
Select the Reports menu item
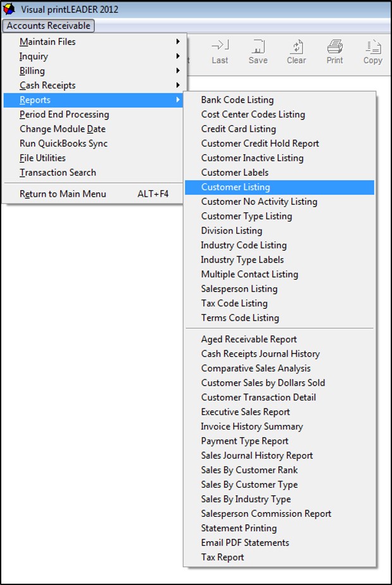coord(93,100)
